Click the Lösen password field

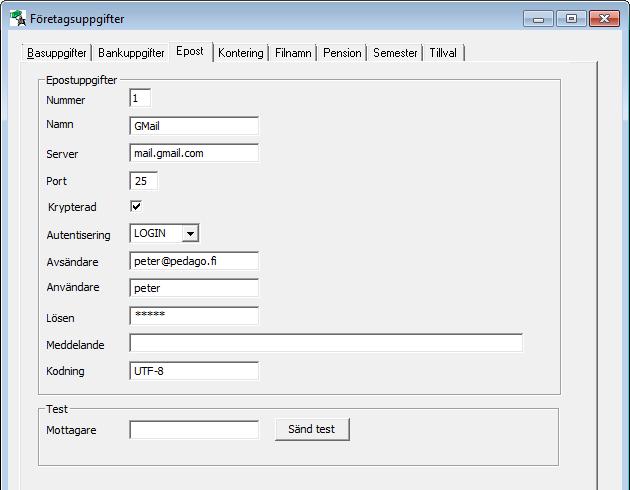[194, 316]
